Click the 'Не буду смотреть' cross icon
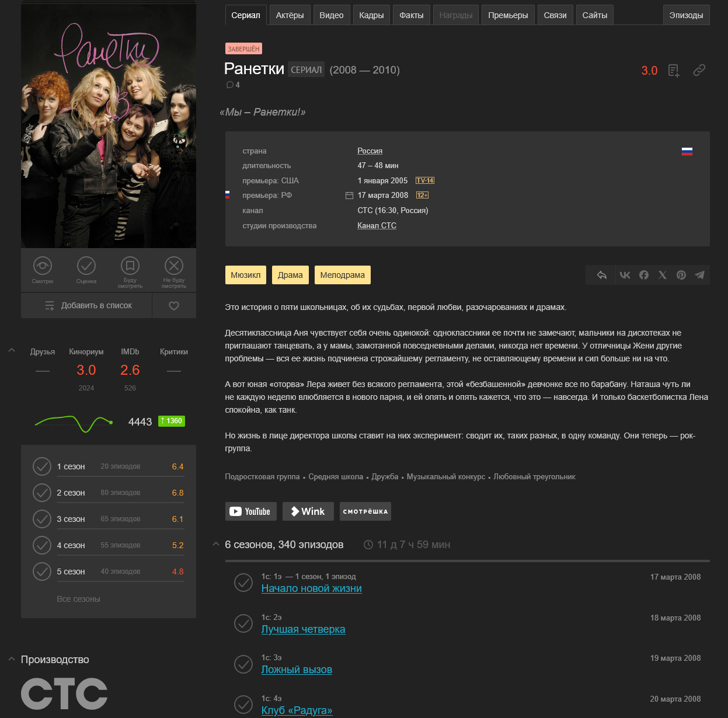 point(174,266)
